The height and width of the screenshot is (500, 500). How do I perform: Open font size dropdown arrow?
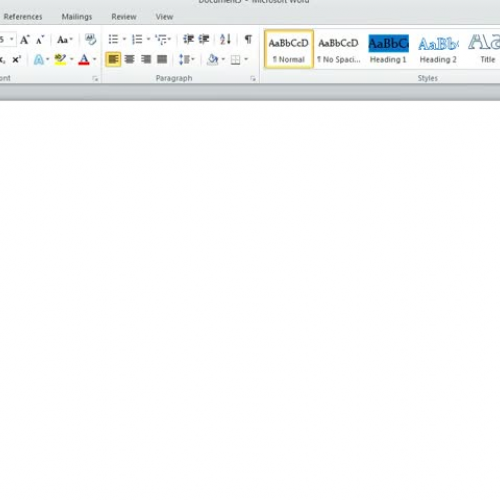click(12, 39)
